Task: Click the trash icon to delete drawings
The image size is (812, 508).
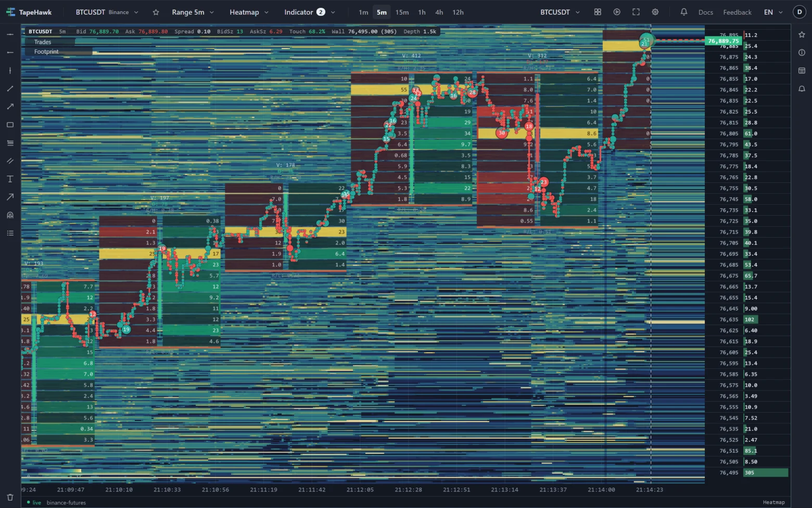Action: 10,497
